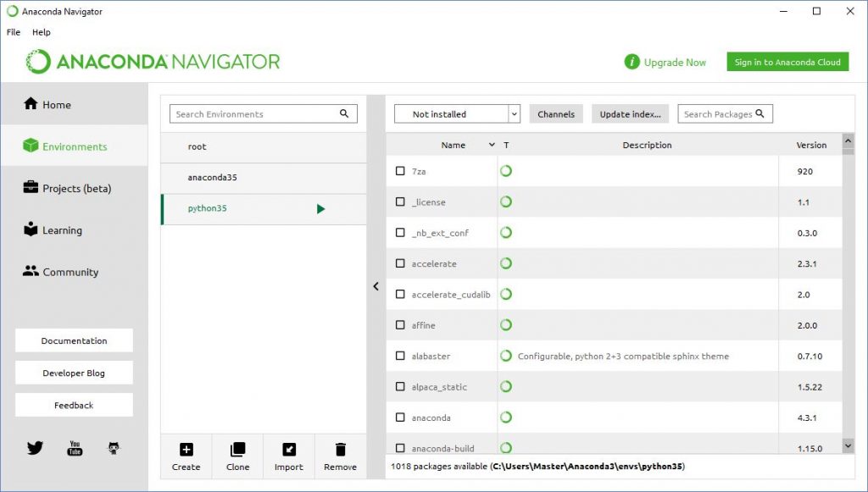This screenshot has width=868, height=492.
Task: Click the Search Environments input field
Action: pos(254,114)
